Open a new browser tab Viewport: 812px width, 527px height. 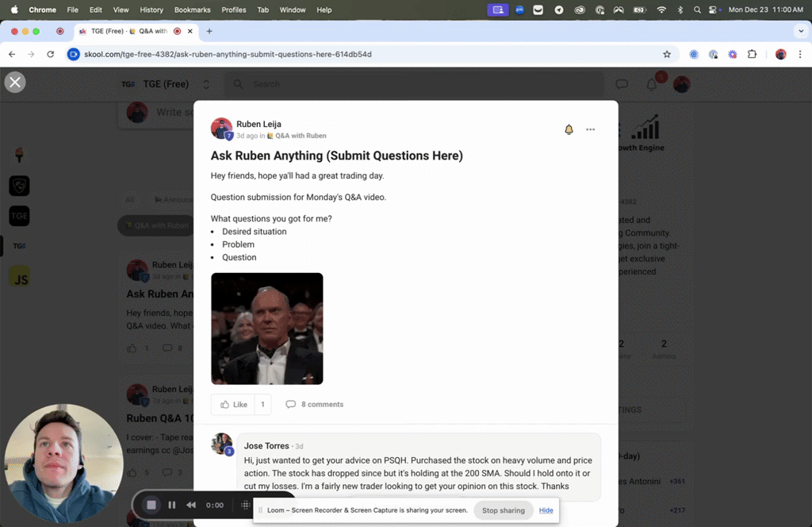click(209, 31)
